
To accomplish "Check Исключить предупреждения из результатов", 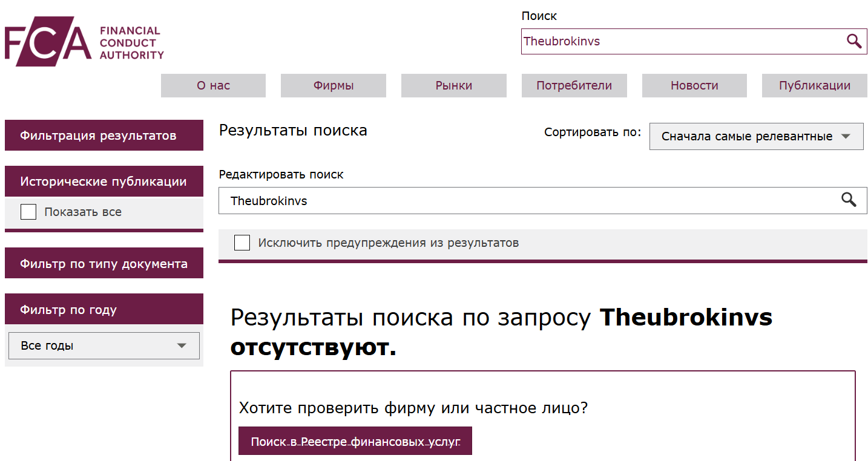I will tap(242, 242).
